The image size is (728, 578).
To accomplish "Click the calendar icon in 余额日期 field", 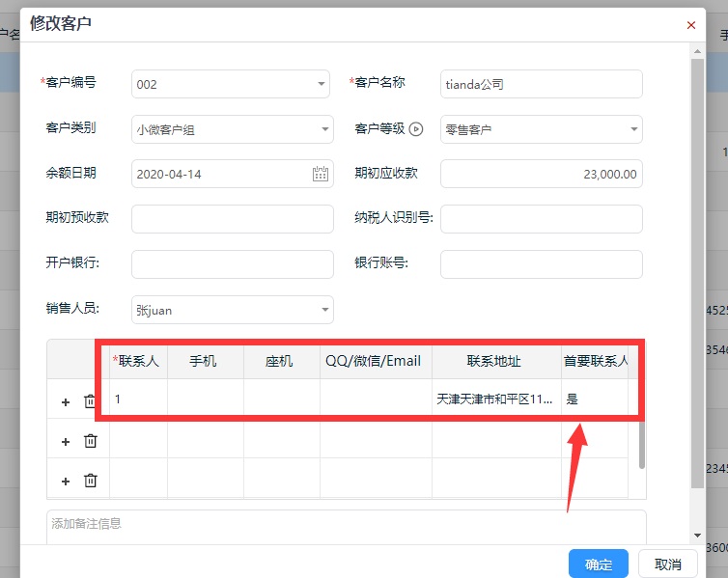I will (321, 174).
